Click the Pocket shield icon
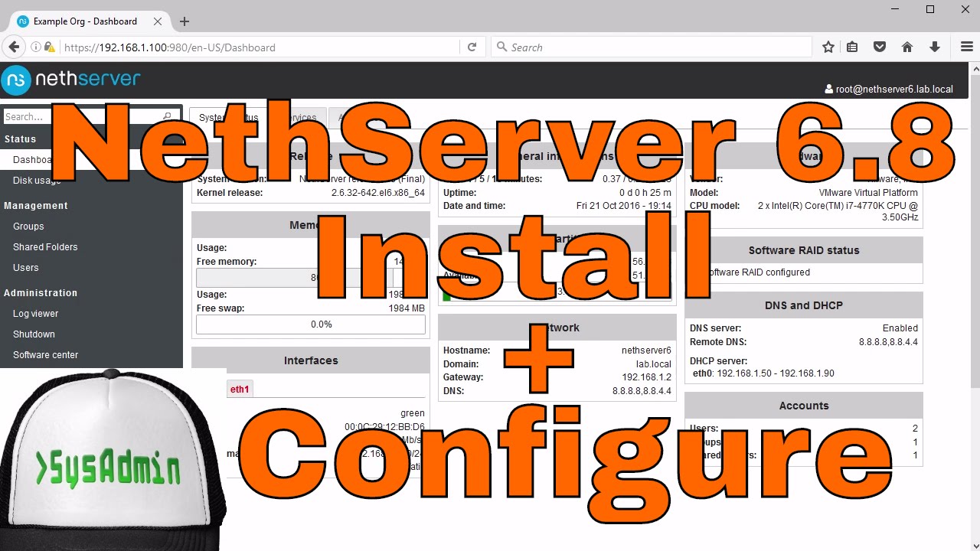The image size is (980, 551). 880,47
